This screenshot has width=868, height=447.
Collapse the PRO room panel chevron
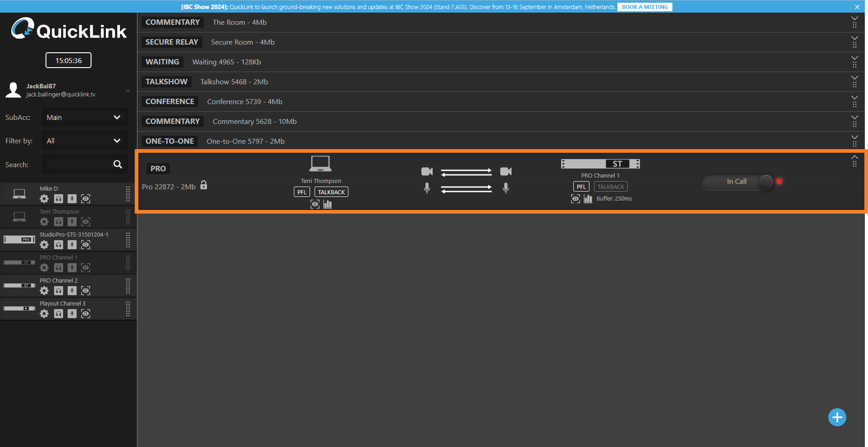pyautogui.click(x=854, y=157)
